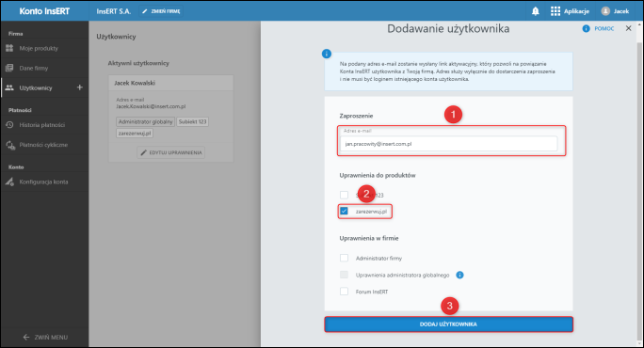
Task: Check the Subiekt 123 product checkbox
Action: click(345, 195)
